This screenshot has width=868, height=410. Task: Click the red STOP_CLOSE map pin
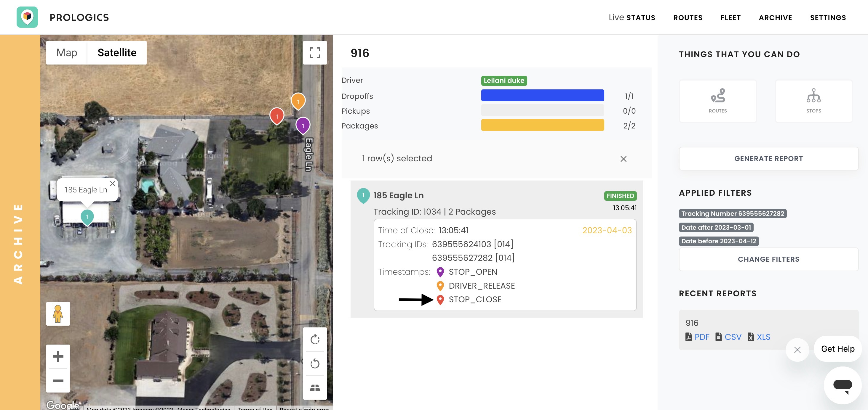(x=277, y=115)
